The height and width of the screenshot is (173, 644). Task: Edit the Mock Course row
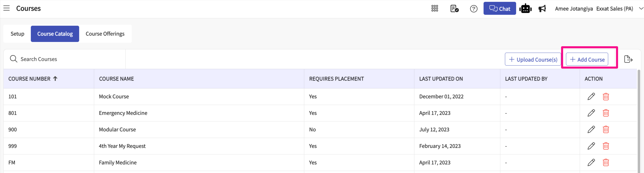click(x=591, y=97)
